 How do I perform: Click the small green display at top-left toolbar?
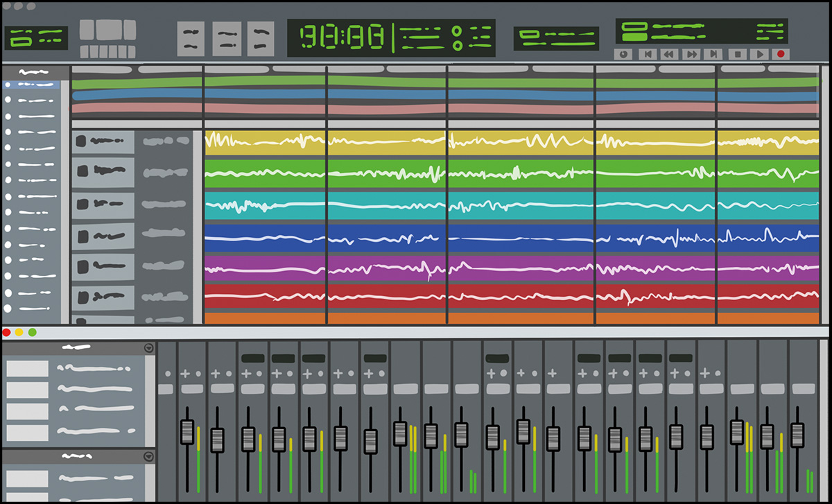coord(36,38)
